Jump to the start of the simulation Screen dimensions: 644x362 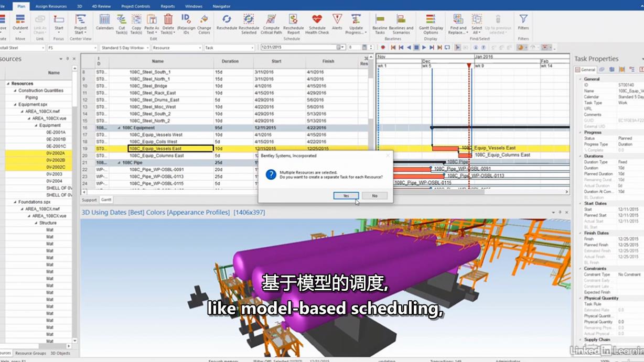tap(393, 47)
